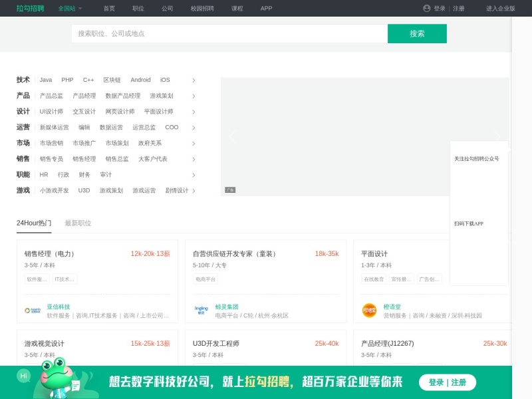Click the green 搜索 button
Screen dimensions: 532x399
click(417, 34)
